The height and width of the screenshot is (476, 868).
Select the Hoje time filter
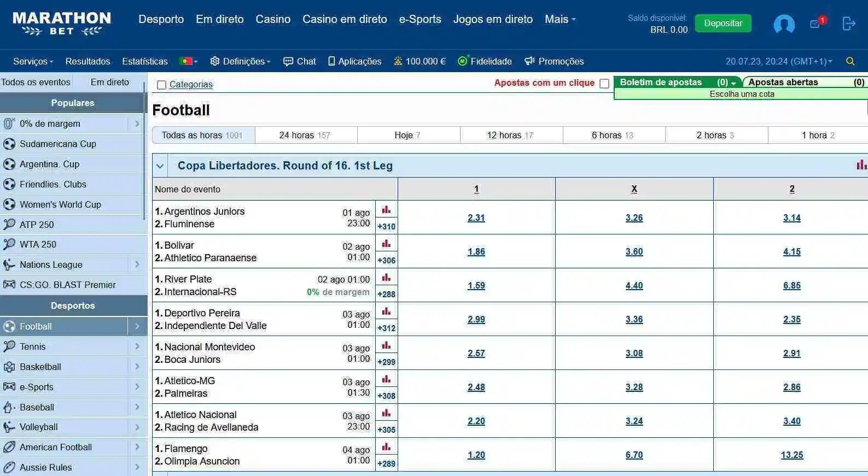pos(409,135)
